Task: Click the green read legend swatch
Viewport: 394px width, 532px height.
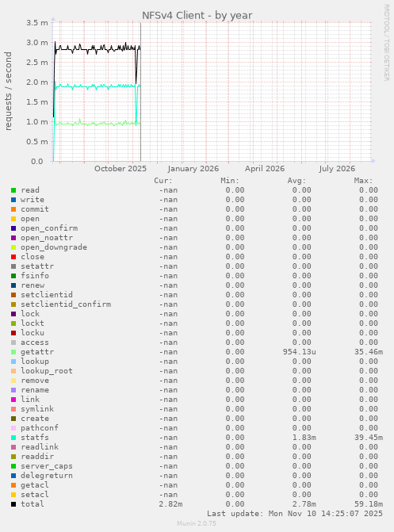Action: (x=13, y=190)
